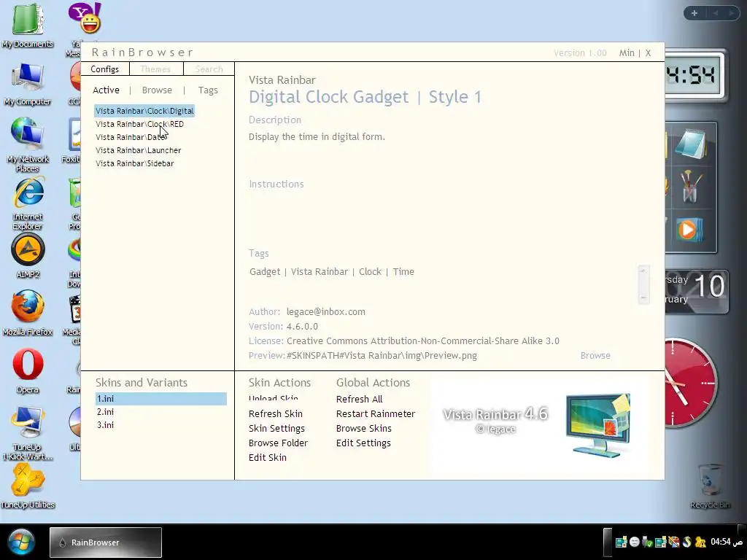Click the digital clock gadget on sidebar
The width and height of the screenshot is (747, 560).
(x=695, y=75)
